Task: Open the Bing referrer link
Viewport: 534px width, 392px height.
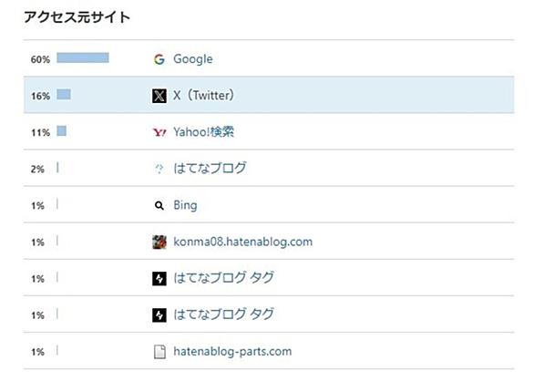Action: (185, 205)
